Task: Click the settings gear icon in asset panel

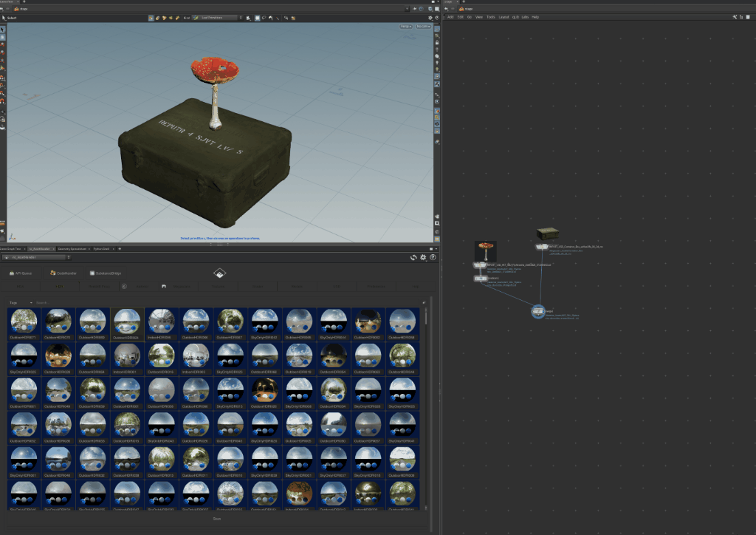Action: (x=423, y=257)
